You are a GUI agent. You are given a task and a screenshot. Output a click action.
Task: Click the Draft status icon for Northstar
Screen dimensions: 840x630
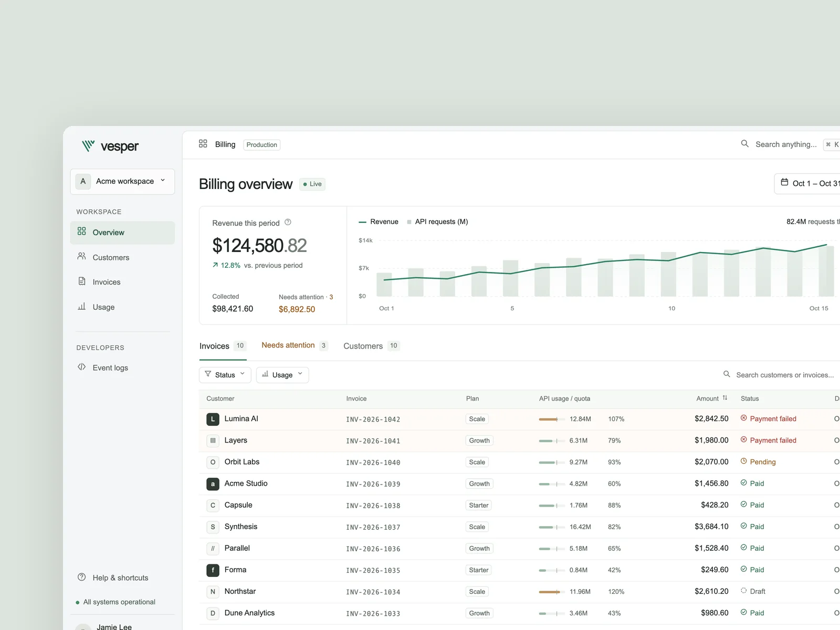tap(743, 591)
